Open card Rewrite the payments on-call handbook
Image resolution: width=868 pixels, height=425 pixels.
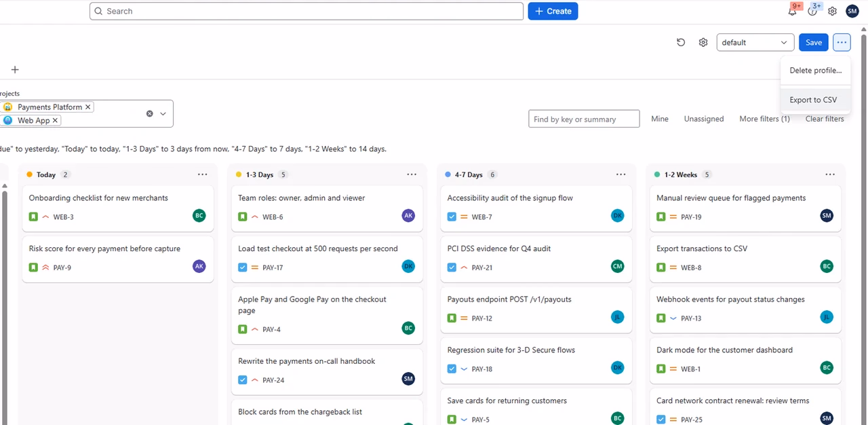point(327,371)
